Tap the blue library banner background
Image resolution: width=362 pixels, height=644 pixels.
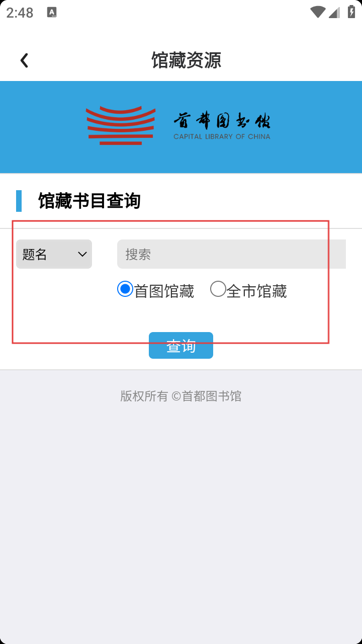click(x=181, y=127)
